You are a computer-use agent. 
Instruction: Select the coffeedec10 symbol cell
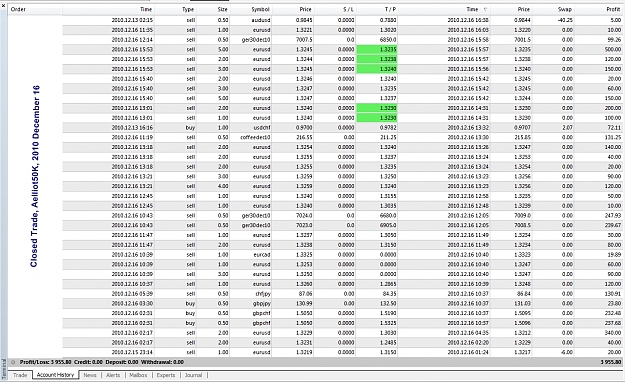click(x=255, y=137)
